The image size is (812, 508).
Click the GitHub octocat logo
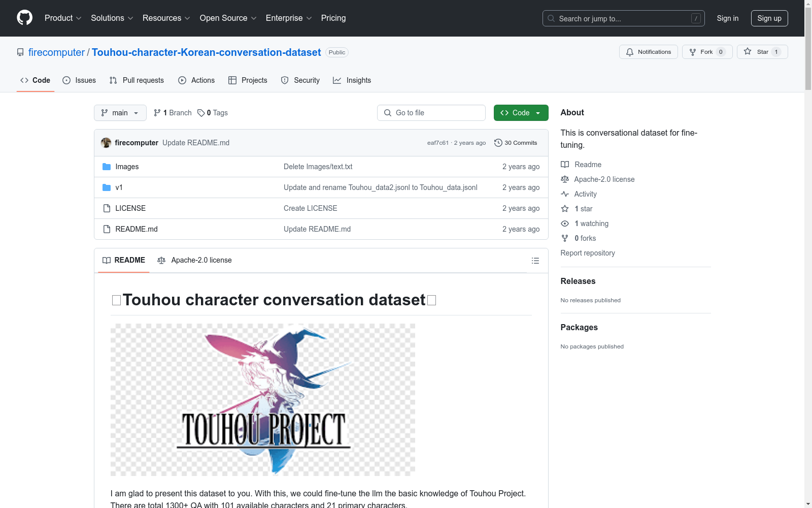pos(24,18)
